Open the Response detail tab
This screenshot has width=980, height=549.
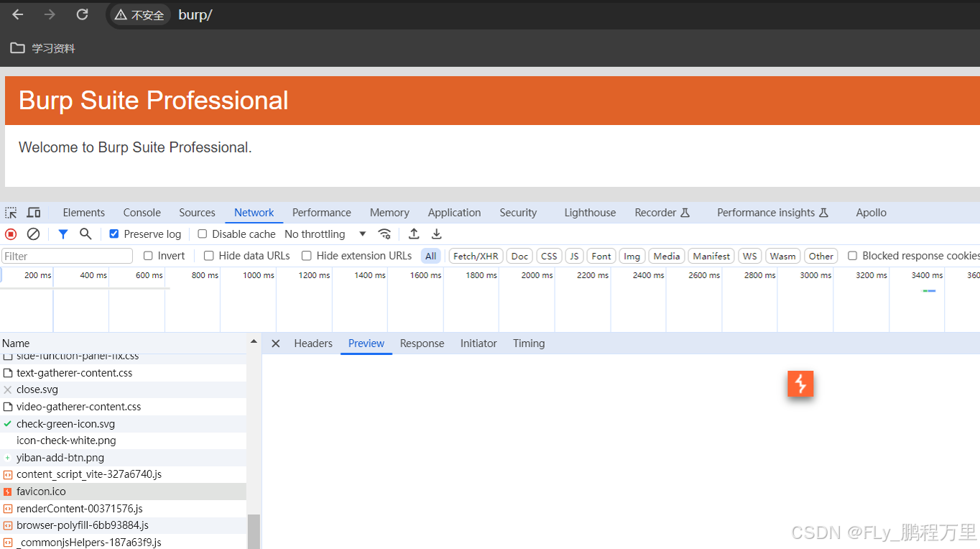422,343
